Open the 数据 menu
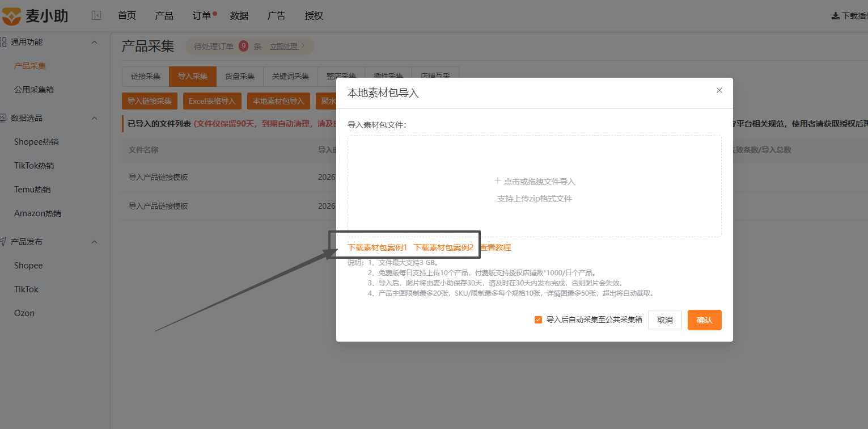 239,16
